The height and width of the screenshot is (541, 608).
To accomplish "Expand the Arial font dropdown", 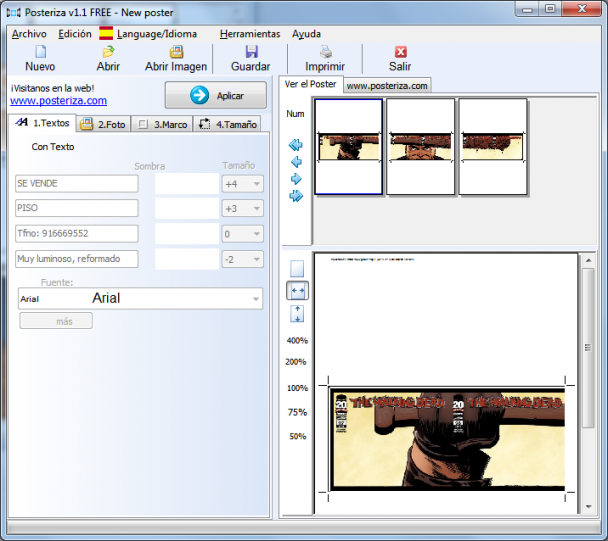I will pyautogui.click(x=255, y=298).
